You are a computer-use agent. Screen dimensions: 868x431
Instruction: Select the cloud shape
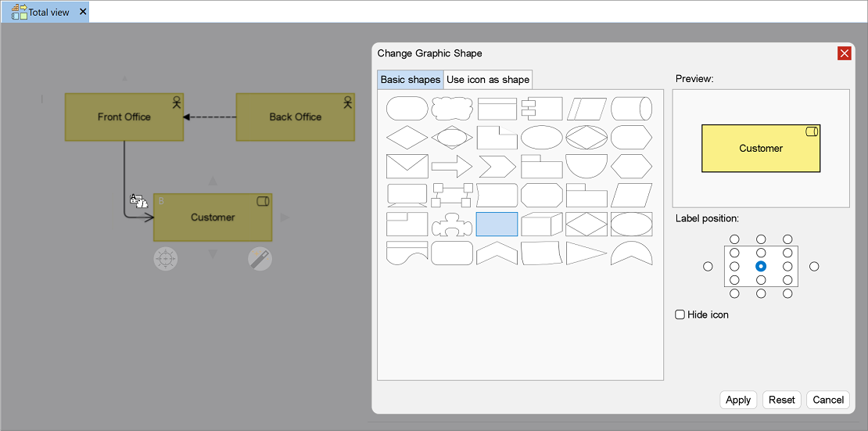coord(452,109)
